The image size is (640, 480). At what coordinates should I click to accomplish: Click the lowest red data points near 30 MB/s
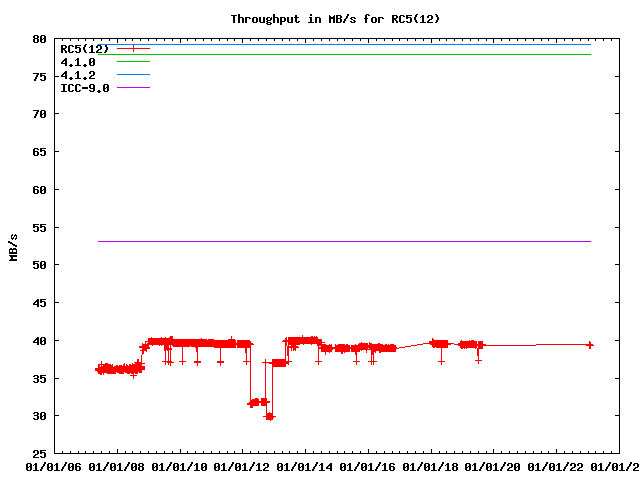(270, 416)
